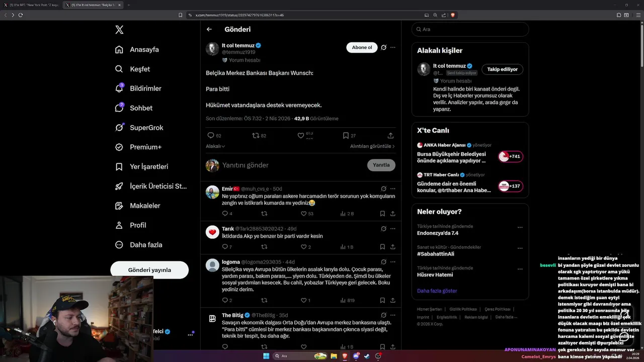644x362 pixels.
Task: Open more menu on logoma's reply
Action: [393, 262]
